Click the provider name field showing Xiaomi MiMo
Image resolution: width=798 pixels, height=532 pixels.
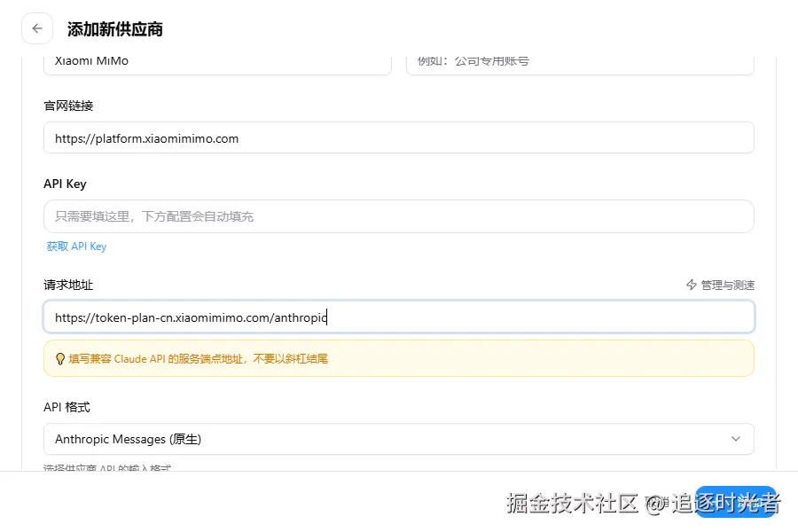[217, 64]
